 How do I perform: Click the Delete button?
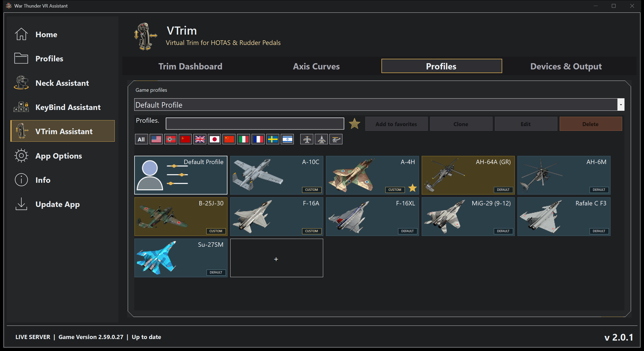point(591,124)
